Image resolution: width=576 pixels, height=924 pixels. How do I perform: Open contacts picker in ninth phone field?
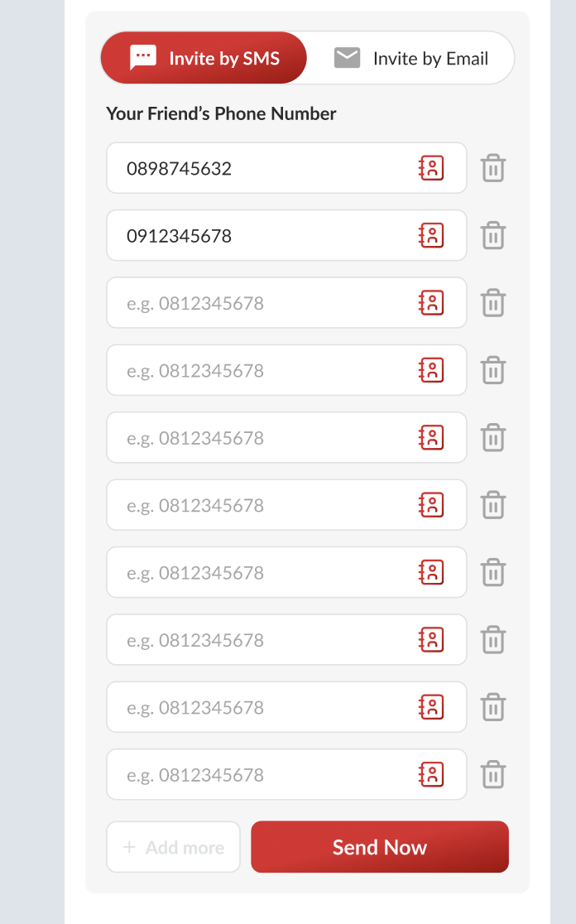[x=431, y=707]
